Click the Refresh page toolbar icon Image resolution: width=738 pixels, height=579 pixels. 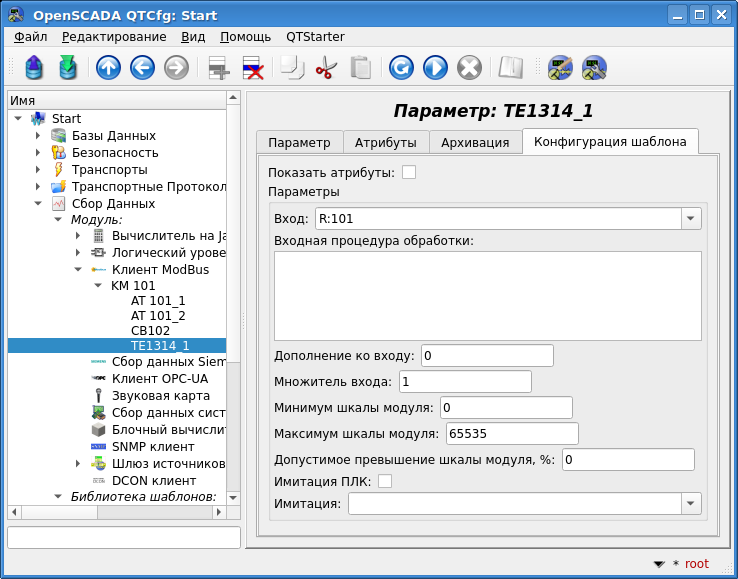(x=401, y=67)
